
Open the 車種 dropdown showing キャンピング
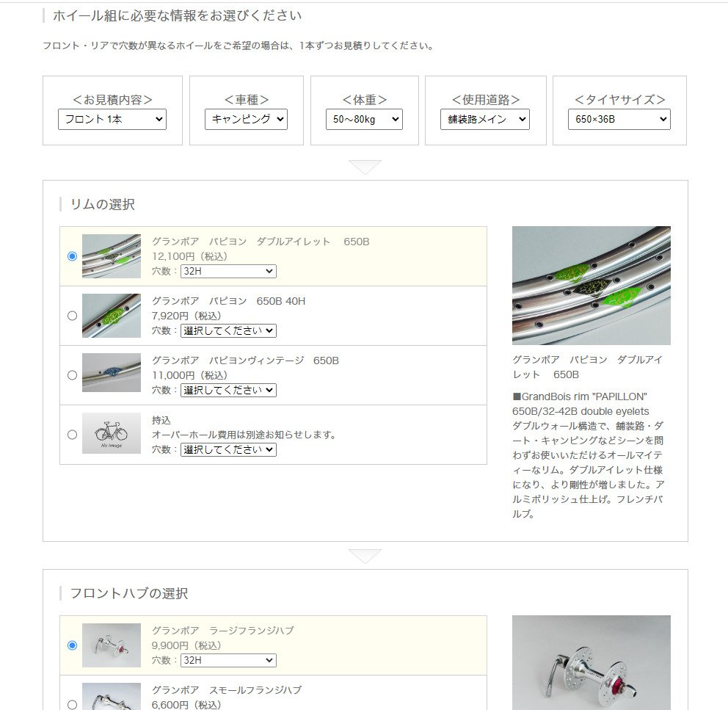pos(246,120)
